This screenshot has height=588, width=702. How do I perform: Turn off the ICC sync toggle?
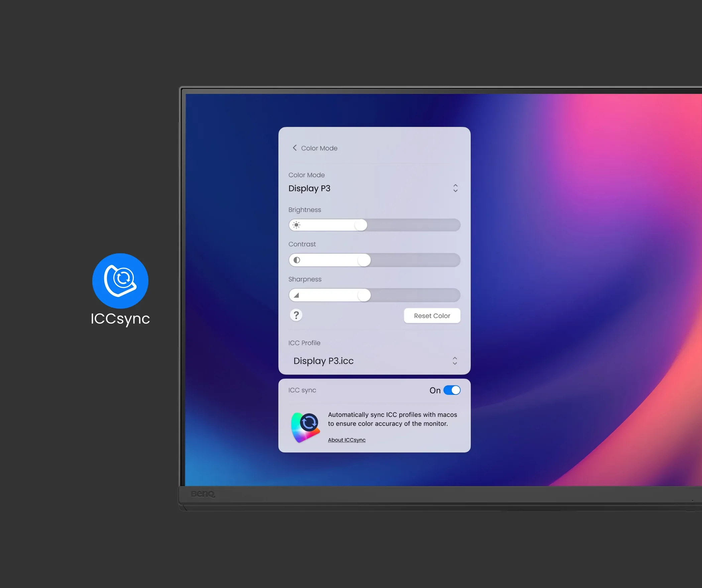tap(452, 390)
